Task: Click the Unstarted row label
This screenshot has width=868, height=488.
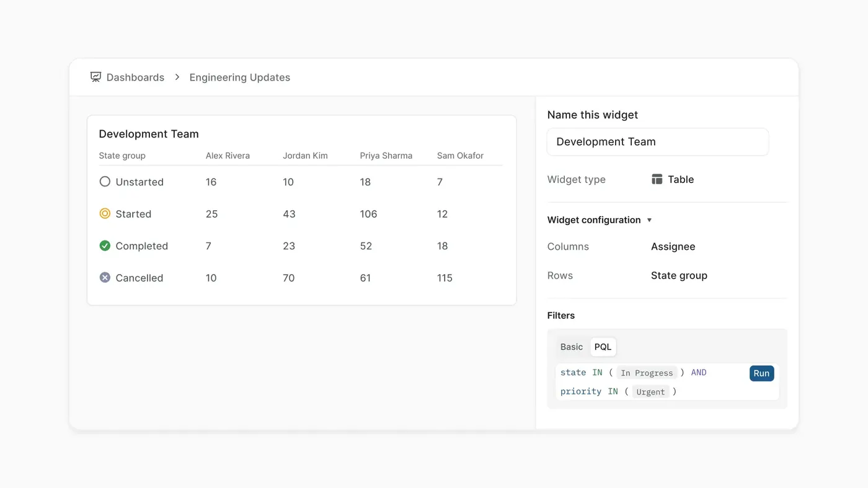Action: click(139, 182)
